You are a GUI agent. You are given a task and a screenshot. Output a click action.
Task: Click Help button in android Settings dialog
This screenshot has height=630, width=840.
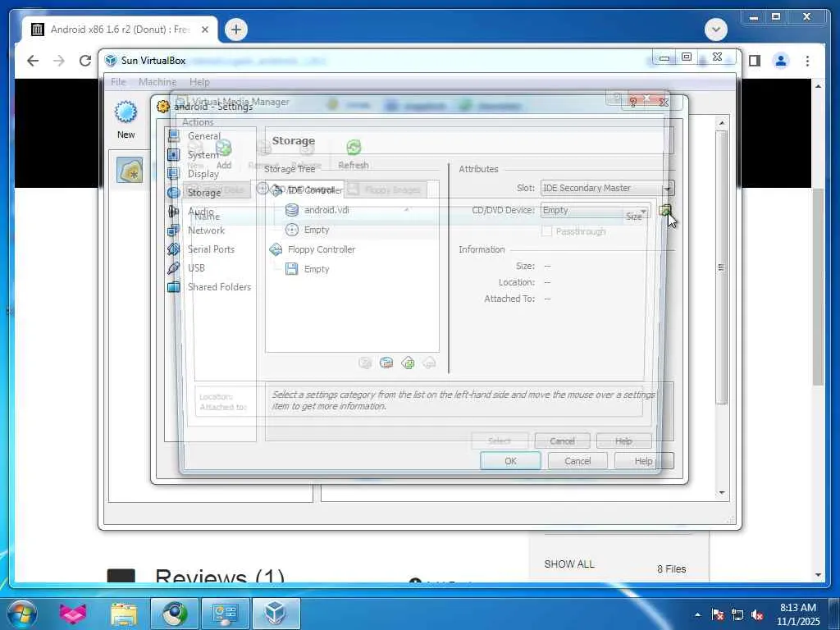[643, 461]
